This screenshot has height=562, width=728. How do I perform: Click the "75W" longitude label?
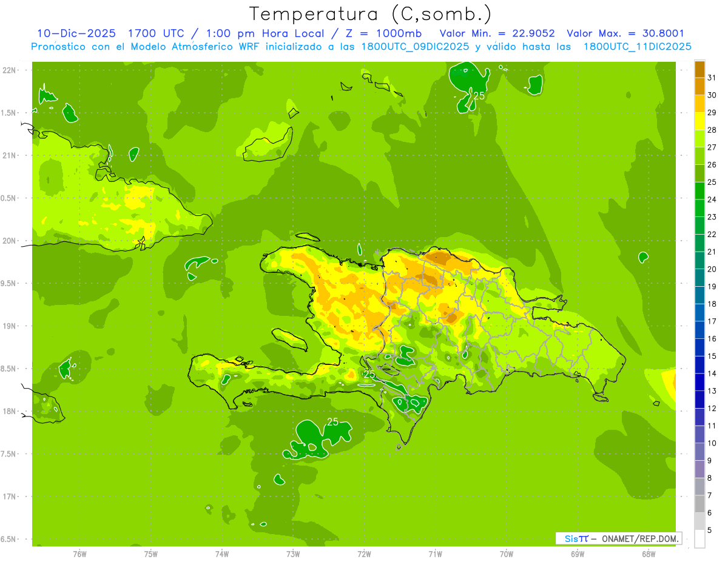[x=150, y=554]
